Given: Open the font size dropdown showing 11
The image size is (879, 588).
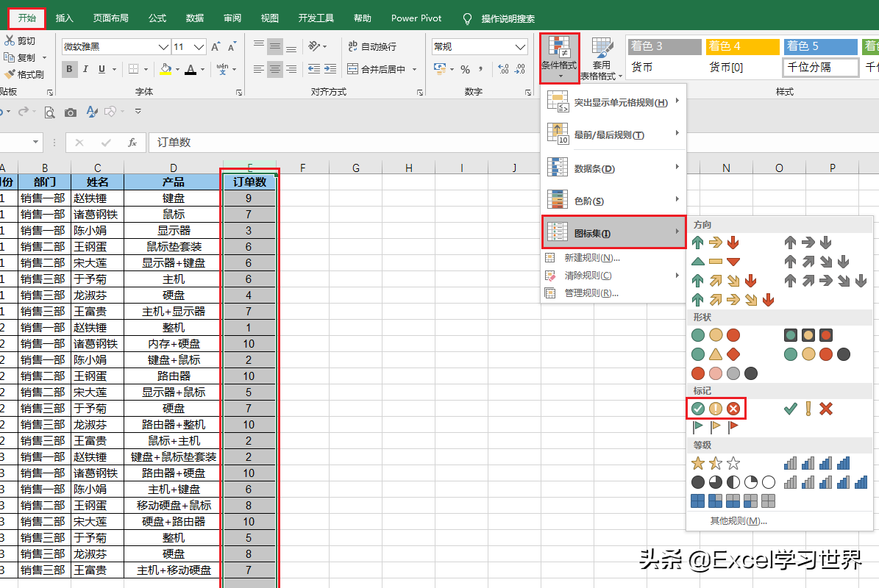Looking at the screenshot, I should pyautogui.click(x=199, y=46).
